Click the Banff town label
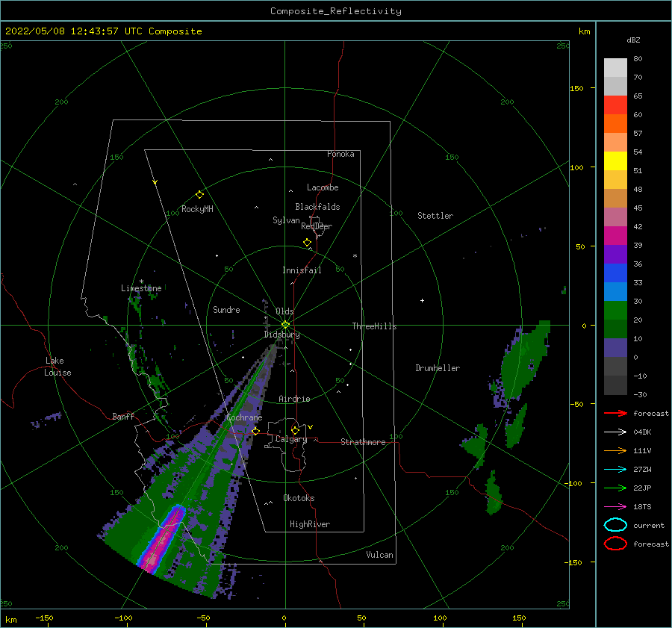The height and width of the screenshot is (628, 672). pyautogui.click(x=123, y=416)
